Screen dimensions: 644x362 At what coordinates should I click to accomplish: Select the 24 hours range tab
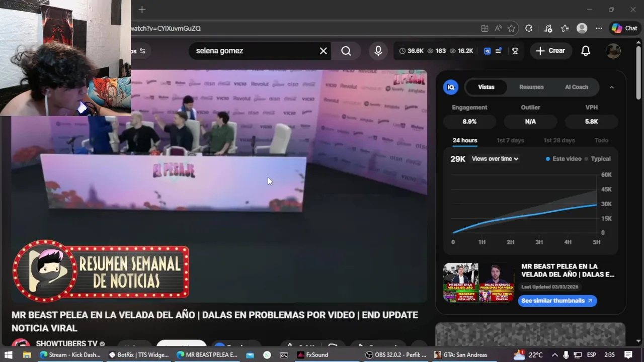(465, 141)
